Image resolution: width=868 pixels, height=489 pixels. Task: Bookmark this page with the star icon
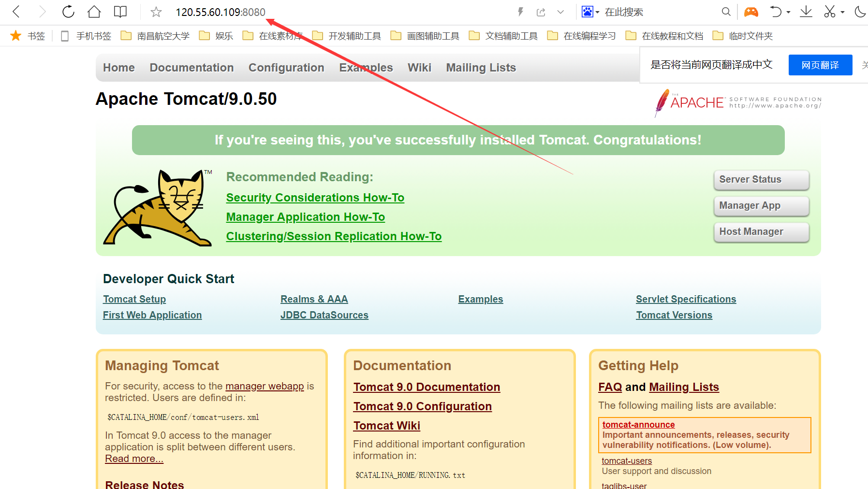156,12
